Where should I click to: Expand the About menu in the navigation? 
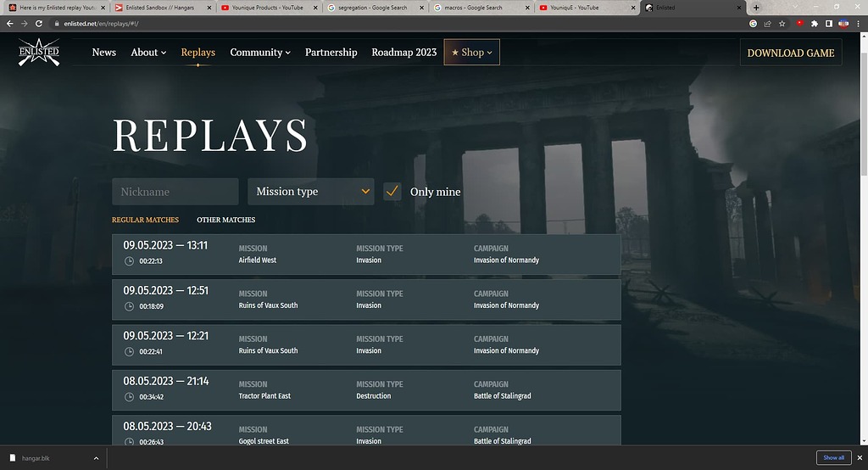tap(148, 53)
